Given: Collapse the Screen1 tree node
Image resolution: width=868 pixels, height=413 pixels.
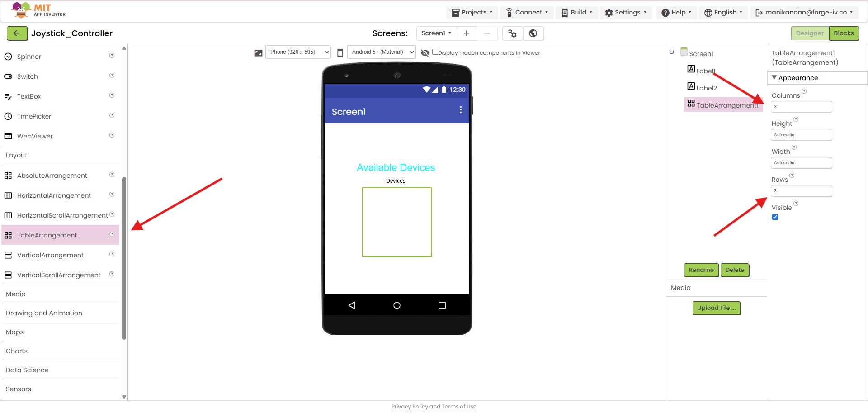Looking at the screenshot, I should (x=671, y=52).
